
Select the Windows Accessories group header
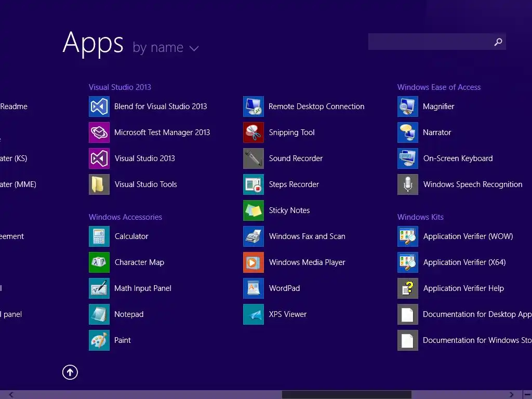[125, 217]
